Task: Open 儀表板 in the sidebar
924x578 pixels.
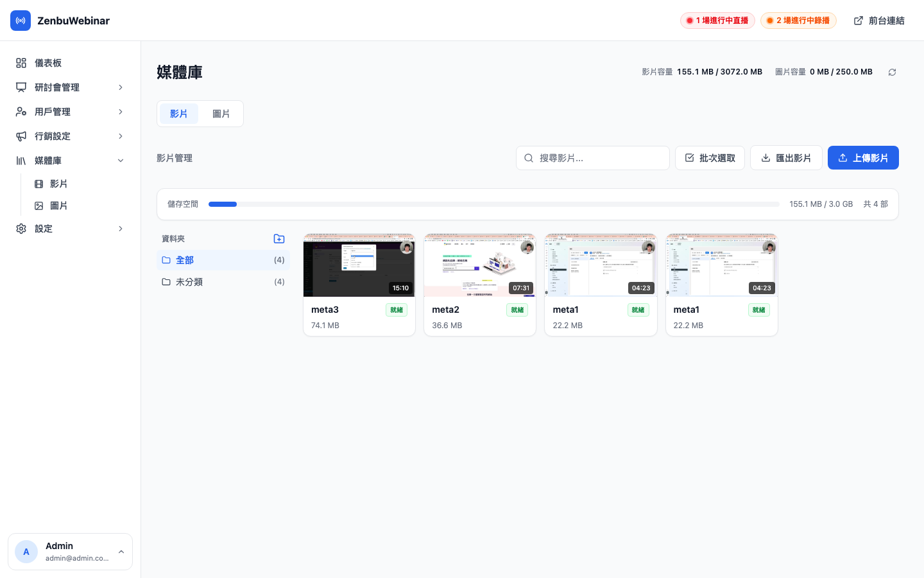Action: (71, 63)
